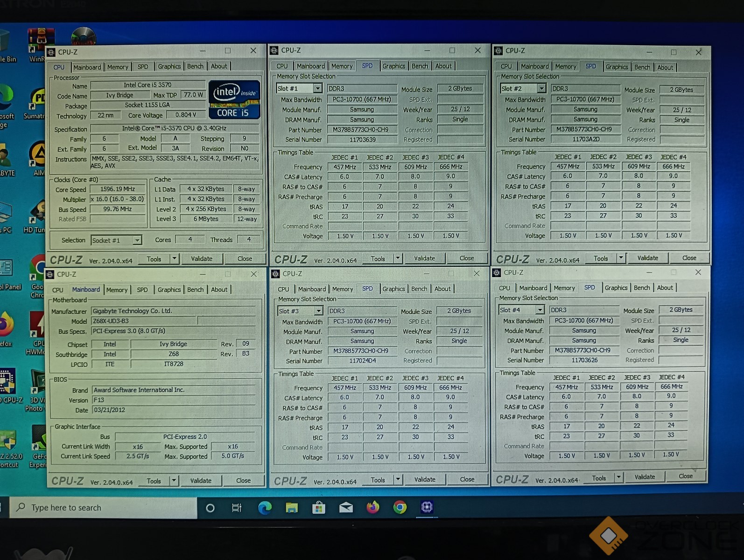
Task: Click the CPU-Z taskbar icon
Action: 427,507
